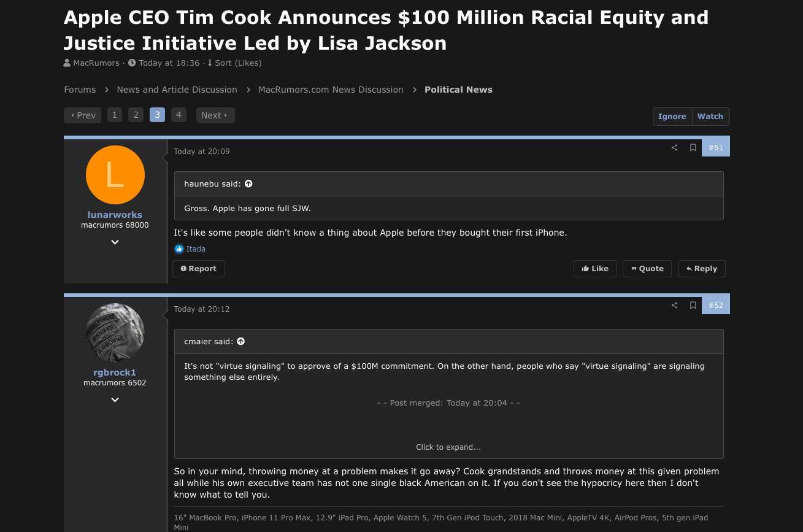This screenshot has height=532, width=803.
Task: Open lunarworks username link
Action: coord(115,215)
